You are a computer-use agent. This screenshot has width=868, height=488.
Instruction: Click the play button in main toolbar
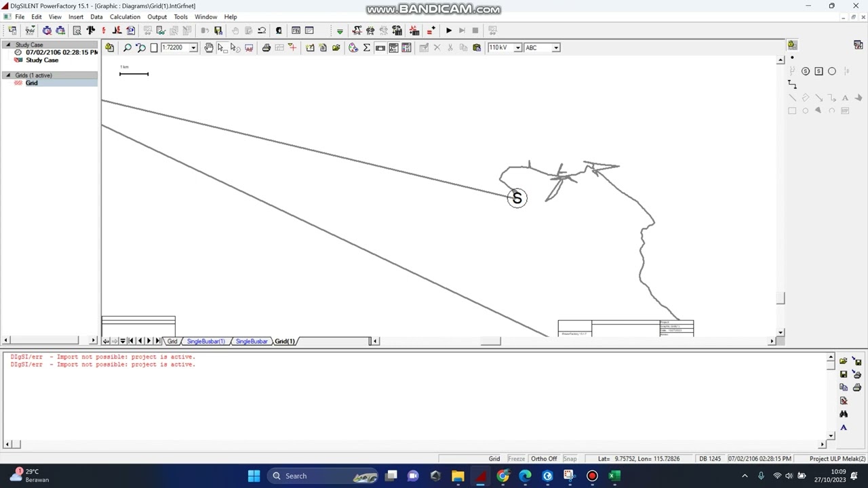pyautogui.click(x=449, y=30)
